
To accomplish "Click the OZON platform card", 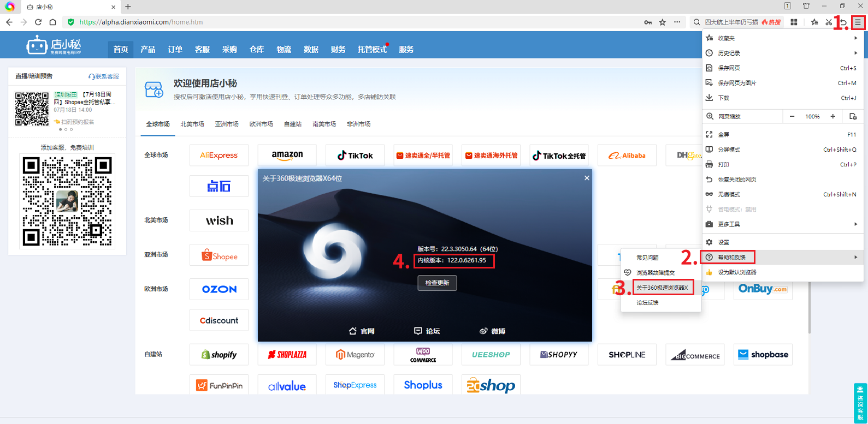I will 219,289.
